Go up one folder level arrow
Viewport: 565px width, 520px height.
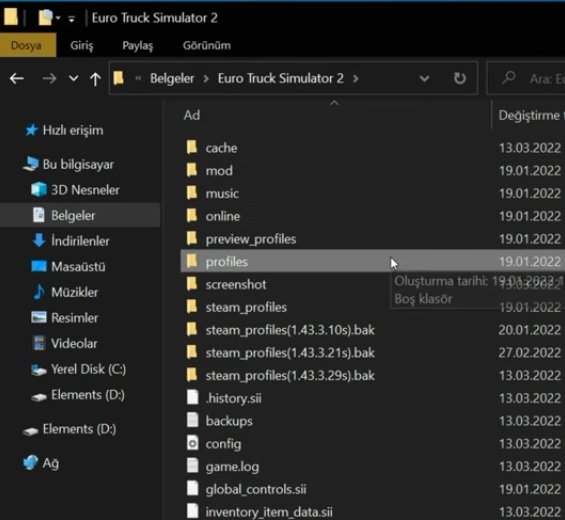pyautogui.click(x=95, y=79)
